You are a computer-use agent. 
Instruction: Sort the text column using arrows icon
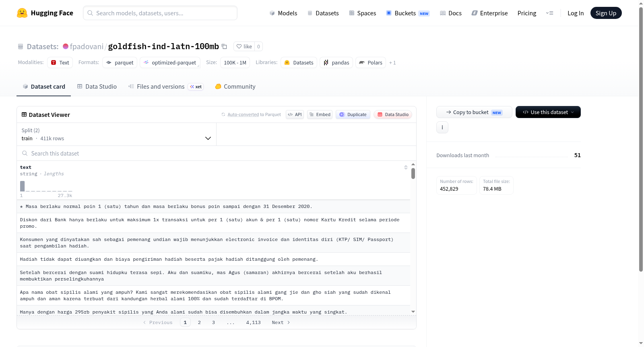406,167
